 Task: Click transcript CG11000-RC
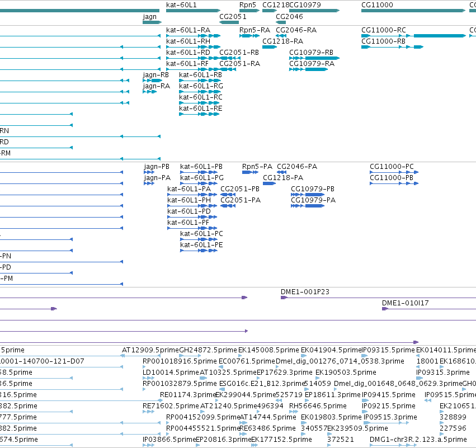pos(383,30)
